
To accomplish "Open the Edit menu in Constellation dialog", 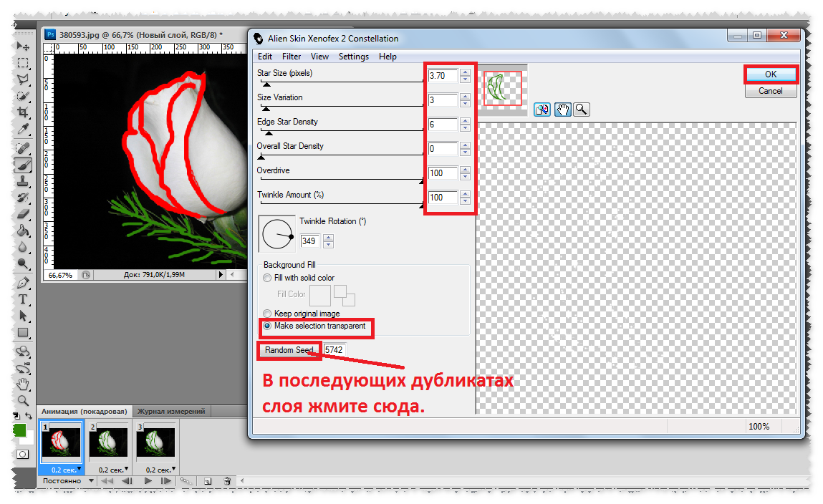I will pyautogui.click(x=264, y=57).
